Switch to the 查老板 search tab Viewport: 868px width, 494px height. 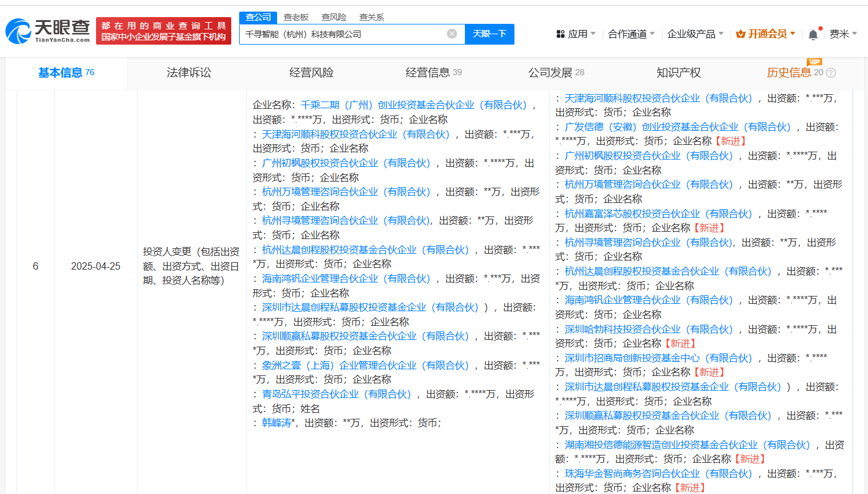(296, 17)
